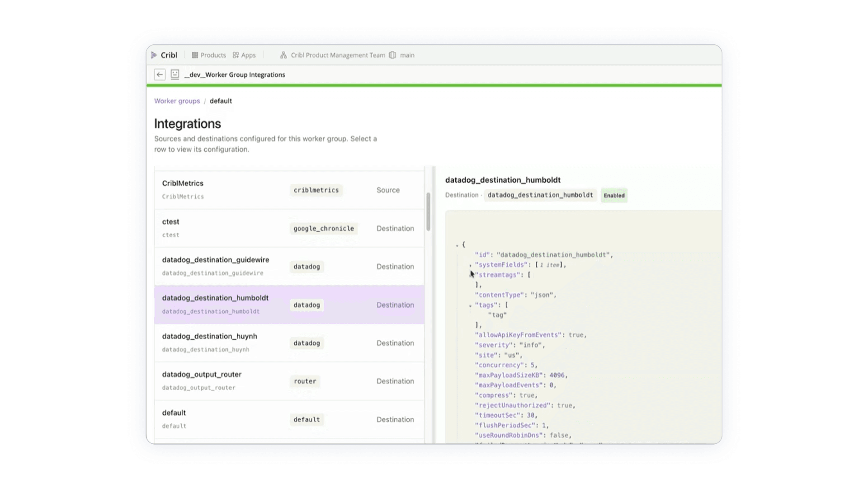Click the datadog tag in guidewire row

tap(307, 267)
